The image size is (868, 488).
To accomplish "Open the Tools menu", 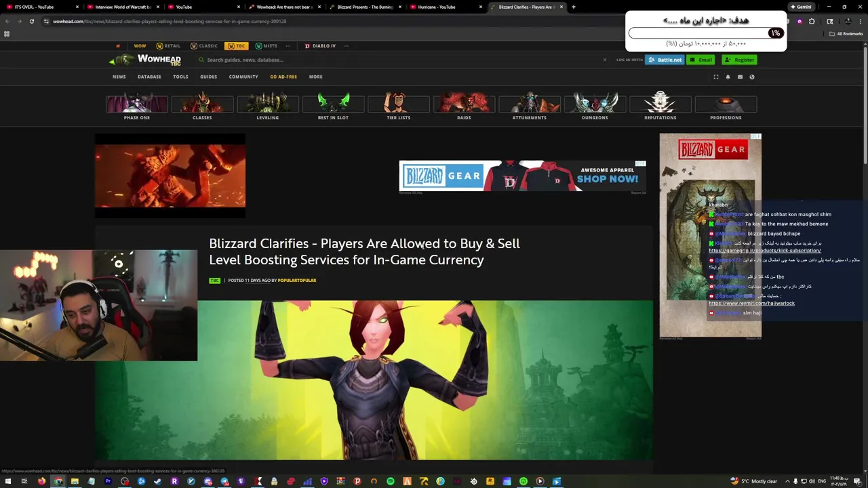I will point(180,77).
